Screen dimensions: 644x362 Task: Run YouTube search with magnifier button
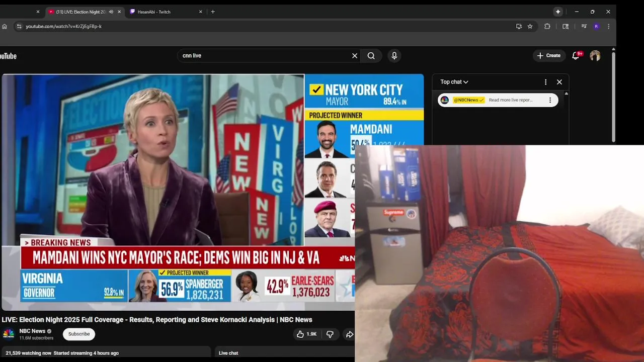click(371, 56)
